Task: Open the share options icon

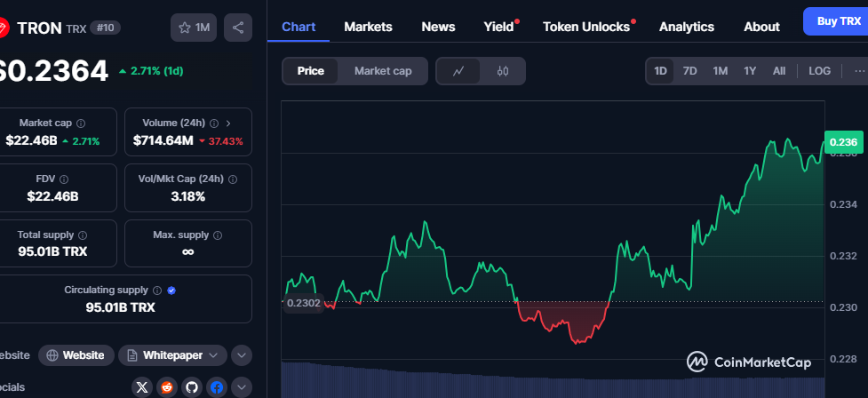Action: coord(238,28)
